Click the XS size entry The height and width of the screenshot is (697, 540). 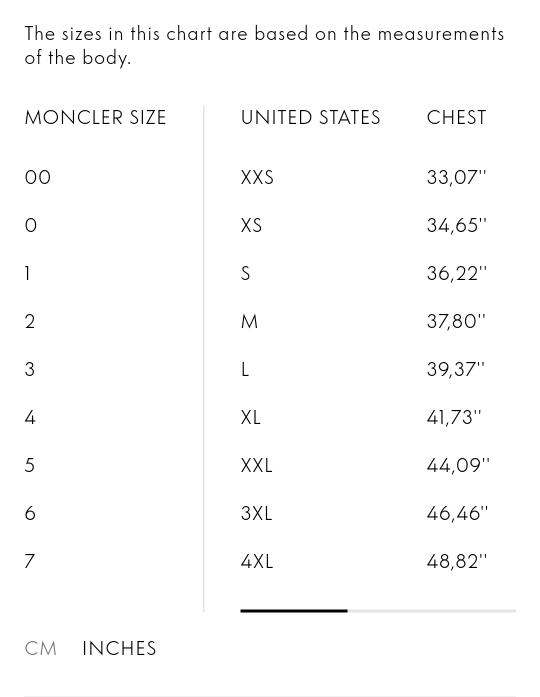click(x=251, y=225)
